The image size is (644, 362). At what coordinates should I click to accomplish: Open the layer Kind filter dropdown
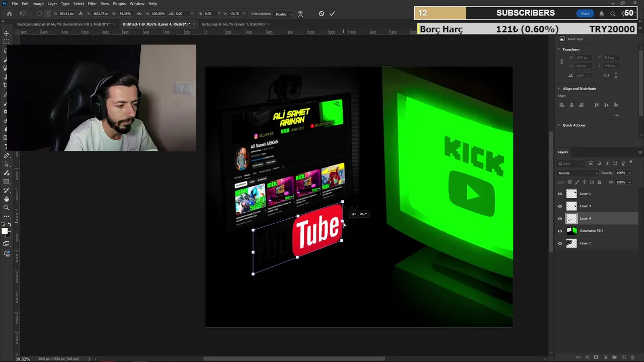(572, 163)
